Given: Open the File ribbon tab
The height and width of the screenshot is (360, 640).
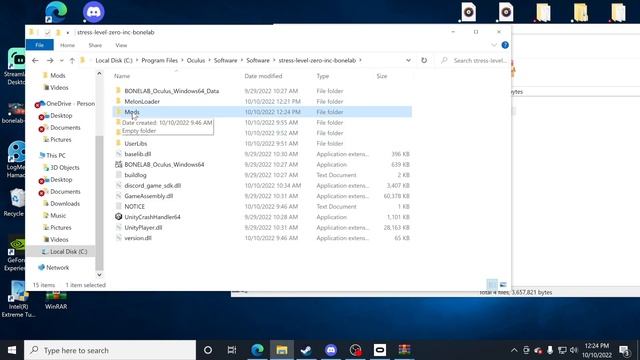Looking at the screenshot, I should click(x=40, y=45).
